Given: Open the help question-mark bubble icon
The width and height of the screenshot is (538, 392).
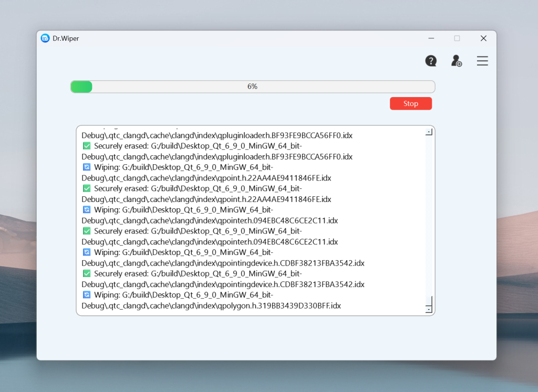Looking at the screenshot, I should 431,61.
